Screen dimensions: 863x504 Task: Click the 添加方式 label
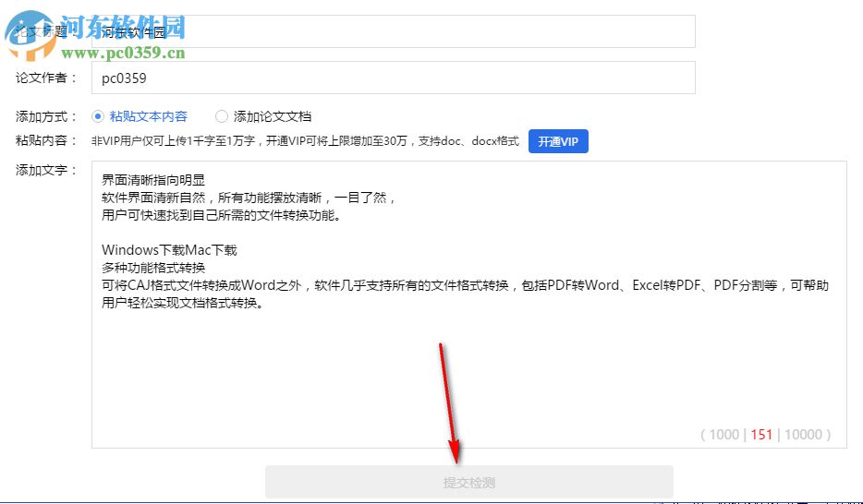click(x=46, y=116)
